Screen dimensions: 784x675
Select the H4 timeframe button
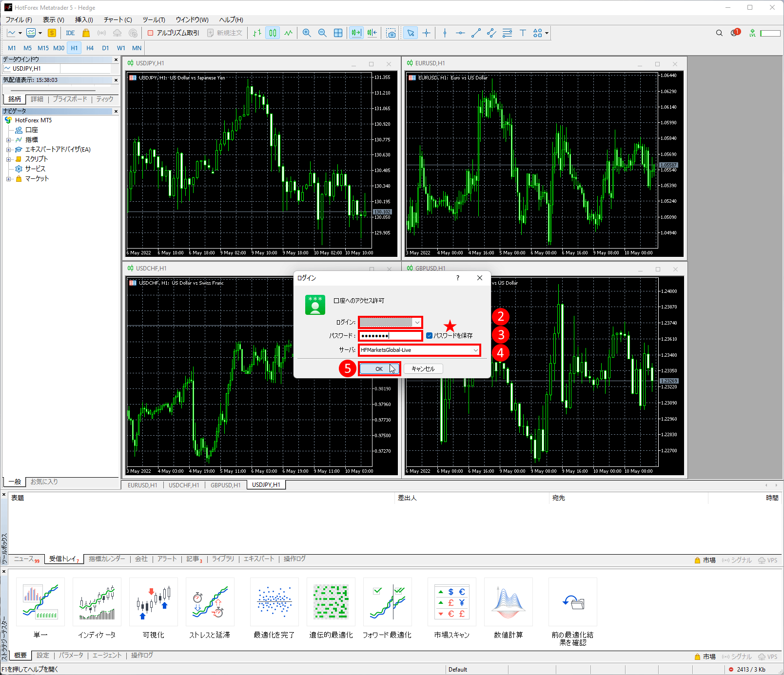pos(90,48)
